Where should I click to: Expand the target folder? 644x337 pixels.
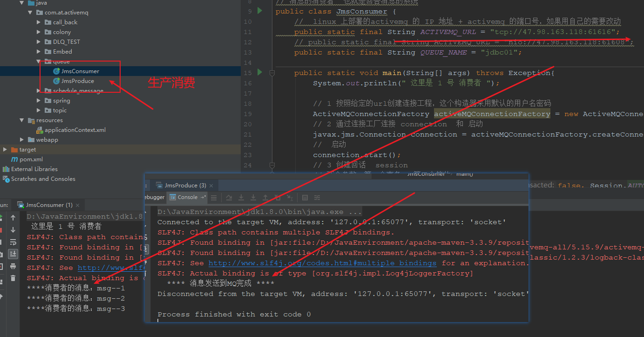pyautogui.click(x=5, y=150)
